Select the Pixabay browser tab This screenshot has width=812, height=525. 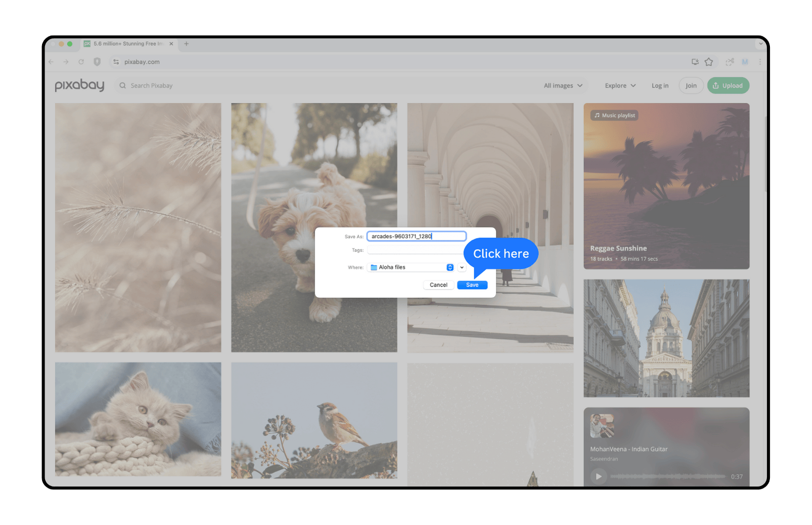(129, 44)
